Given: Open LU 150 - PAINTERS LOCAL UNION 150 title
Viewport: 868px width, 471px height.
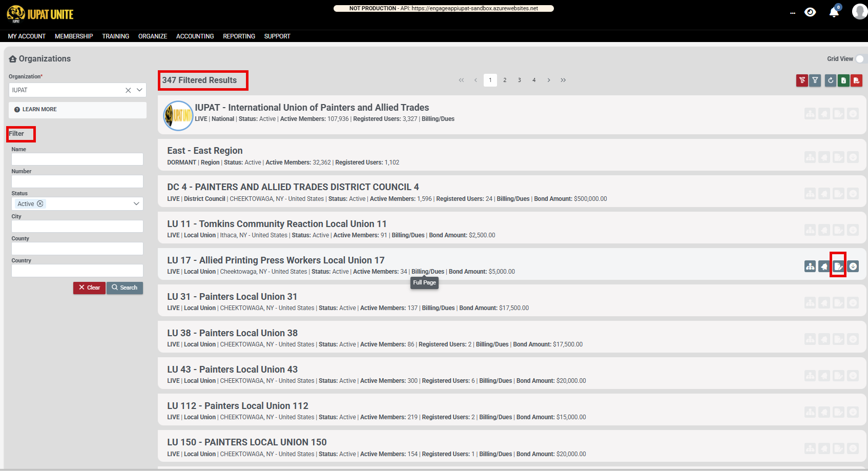Looking at the screenshot, I should [247, 442].
